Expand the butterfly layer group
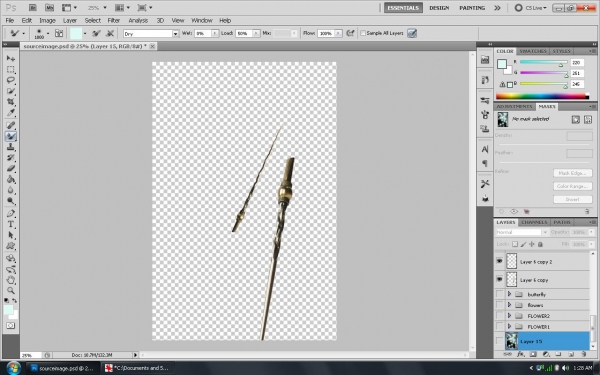Image resolution: width=600 pixels, height=375 pixels. (x=509, y=294)
